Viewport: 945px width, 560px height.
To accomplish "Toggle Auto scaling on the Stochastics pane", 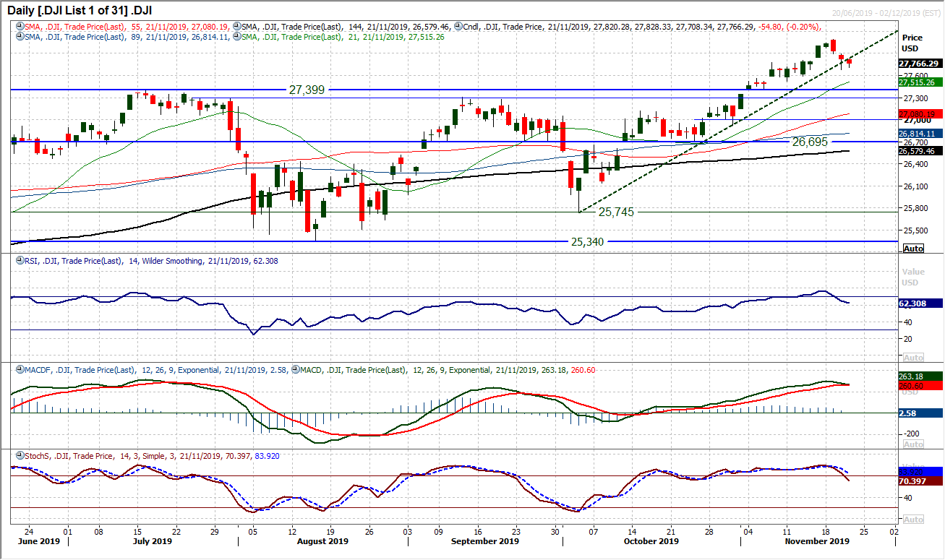I will [x=914, y=519].
